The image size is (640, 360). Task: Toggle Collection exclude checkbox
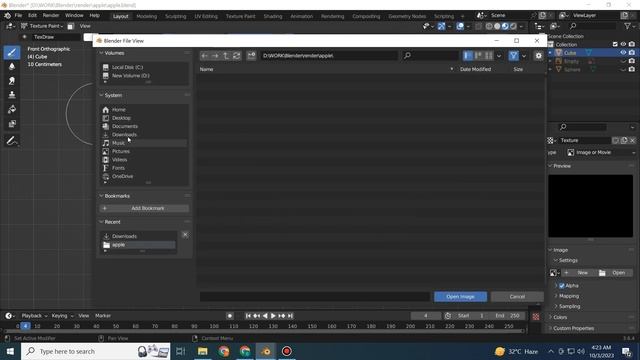(x=615, y=44)
